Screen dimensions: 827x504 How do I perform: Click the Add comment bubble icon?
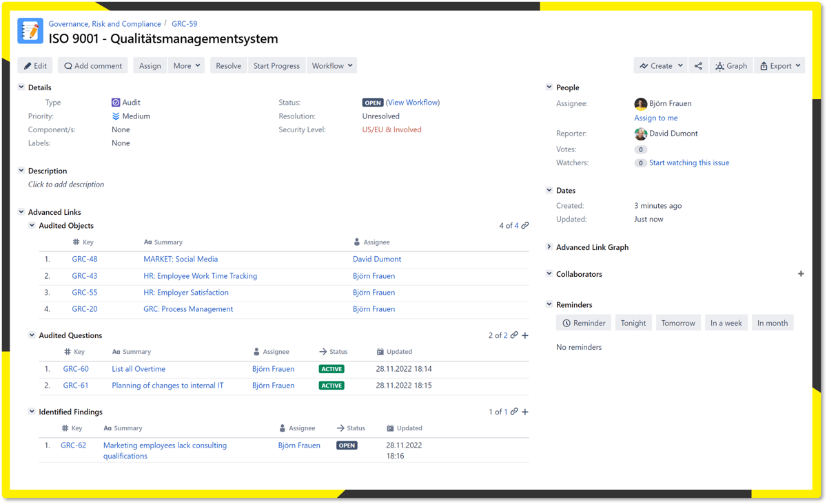coord(70,65)
